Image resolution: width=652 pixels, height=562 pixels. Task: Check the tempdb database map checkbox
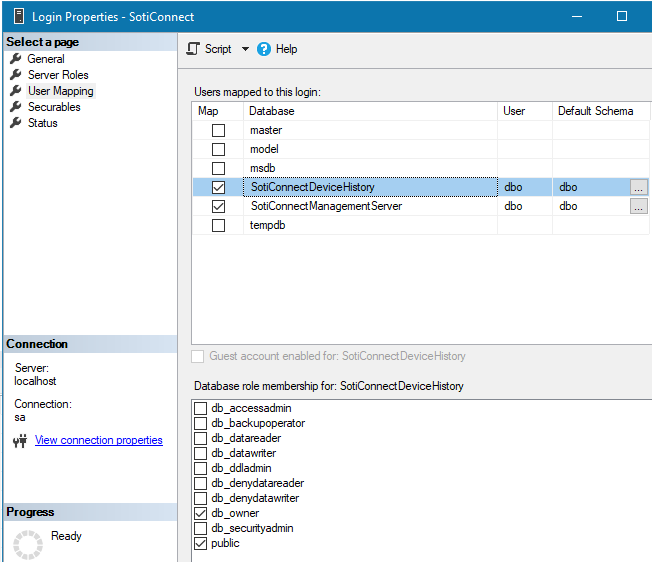(218, 225)
